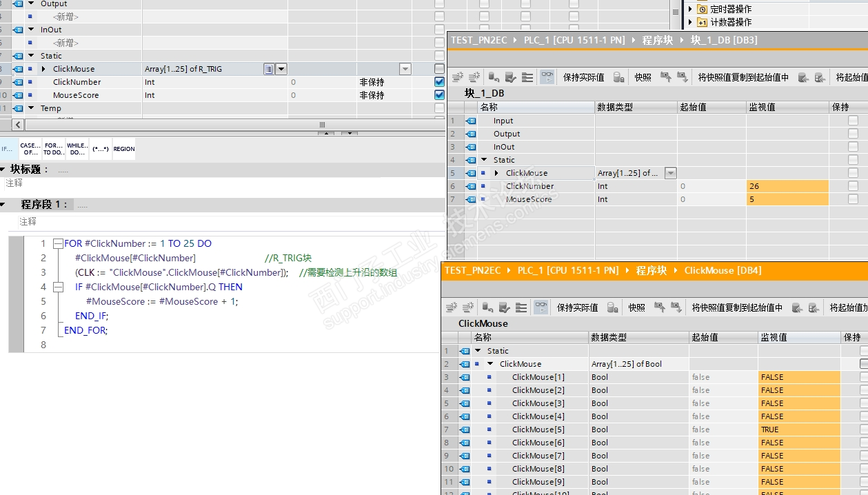
Task: Click snapshot upload icon in ClickMouse DB4 toolbar
Action: click(x=659, y=307)
